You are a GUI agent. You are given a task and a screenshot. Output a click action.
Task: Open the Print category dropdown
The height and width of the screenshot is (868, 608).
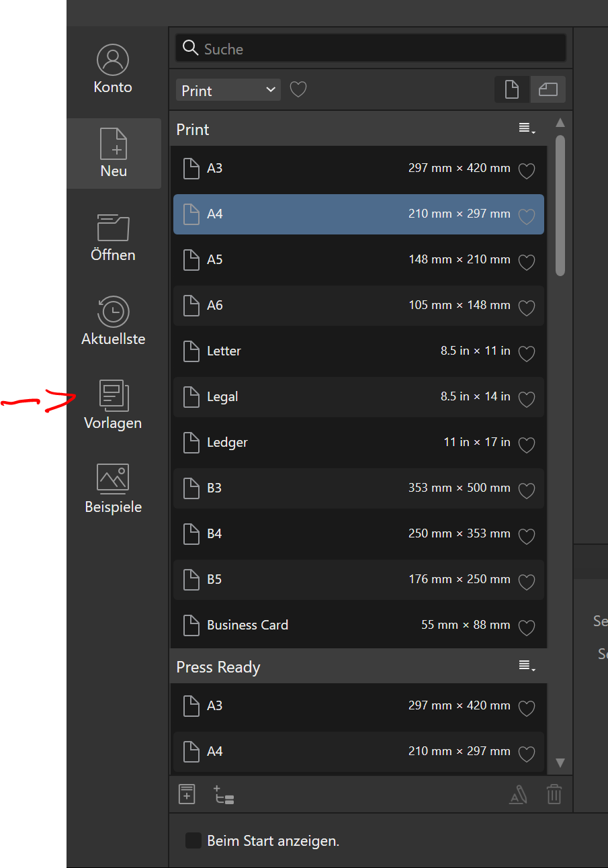(x=228, y=89)
